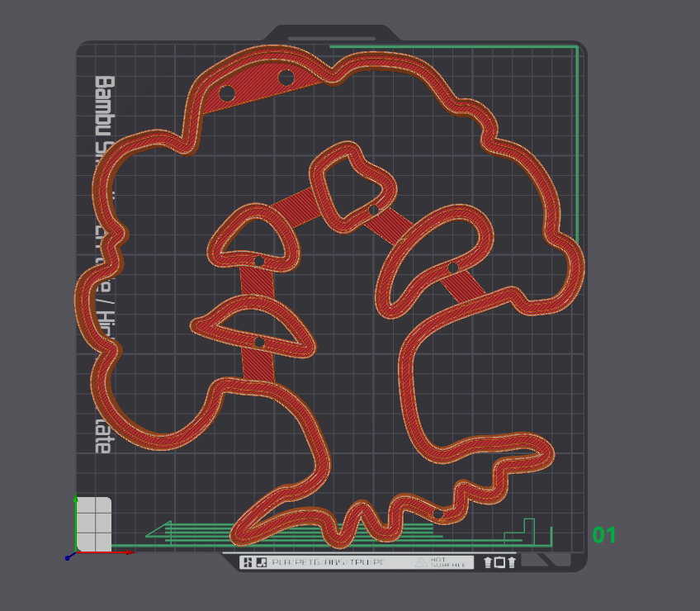
Task: Click the green Y axis arrow tip
Action: coord(76,499)
